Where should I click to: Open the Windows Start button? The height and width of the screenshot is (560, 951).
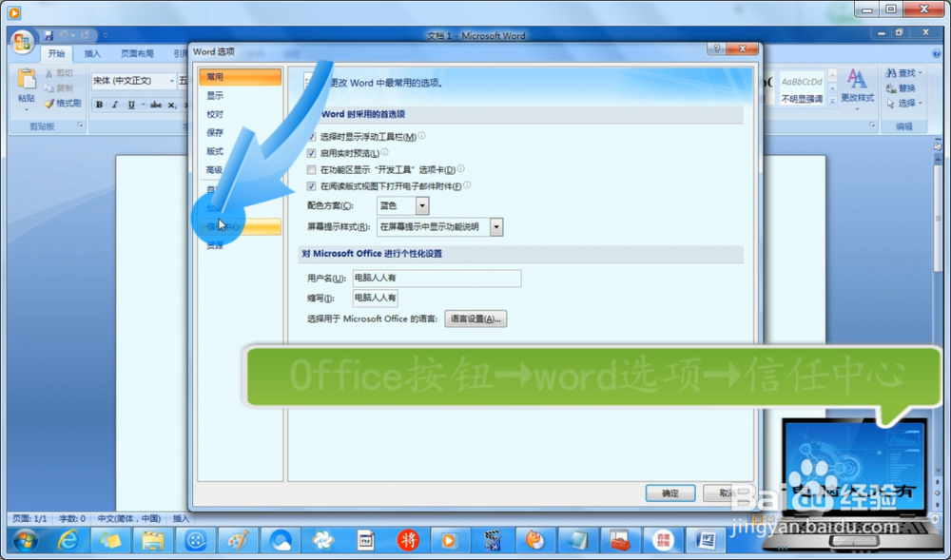[25, 540]
